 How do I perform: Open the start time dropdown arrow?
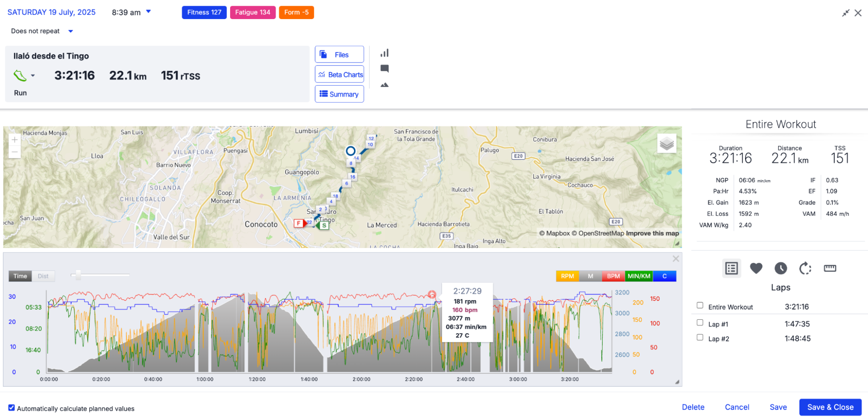pyautogui.click(x=149, y=12)
